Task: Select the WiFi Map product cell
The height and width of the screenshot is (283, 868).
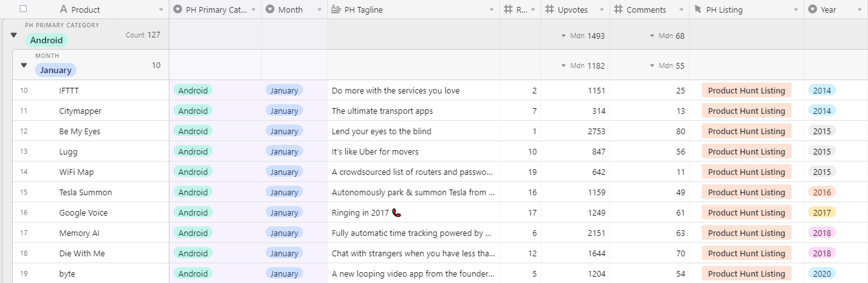Action: (91, 172)
